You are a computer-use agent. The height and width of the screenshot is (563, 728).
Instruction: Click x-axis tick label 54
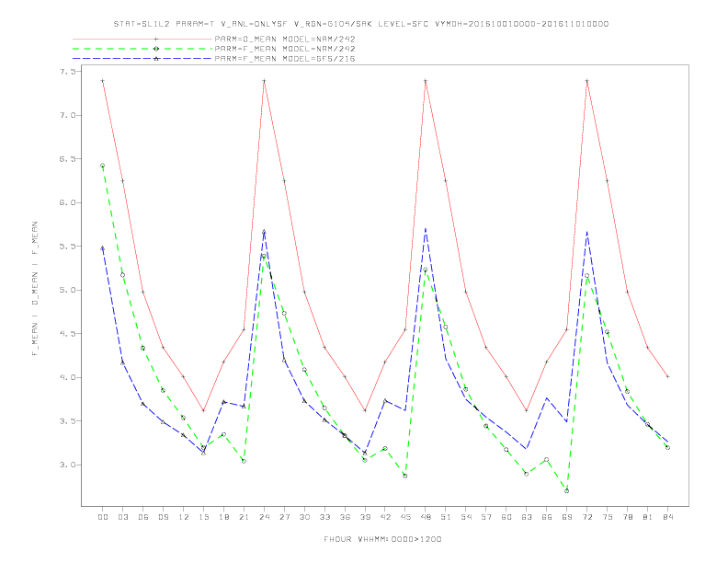[x=466, y=517]
